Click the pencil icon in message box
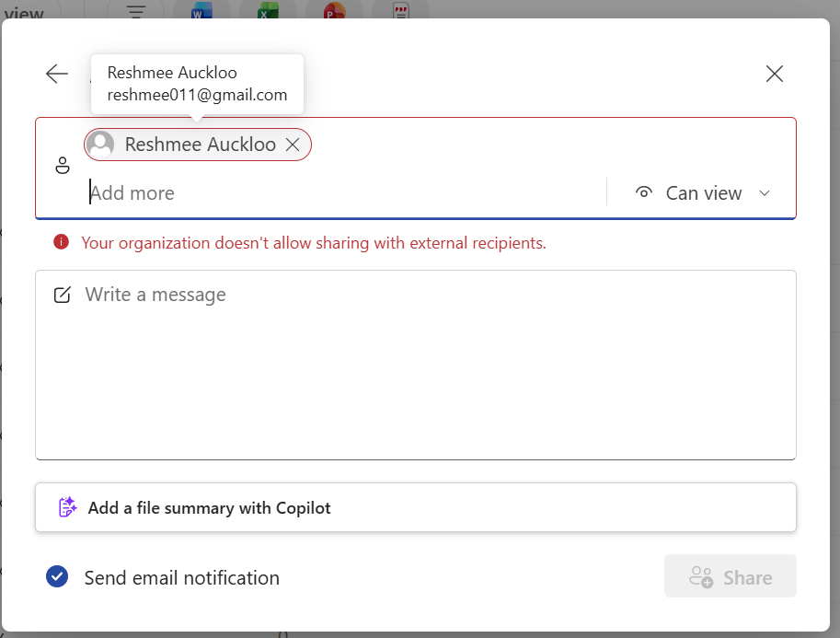This screenshot has height=638, width=840. click(63, 295)
